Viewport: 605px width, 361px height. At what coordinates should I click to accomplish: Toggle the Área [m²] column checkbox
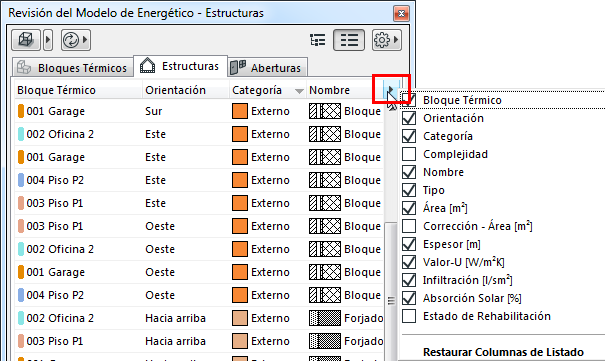pos(409,208)
